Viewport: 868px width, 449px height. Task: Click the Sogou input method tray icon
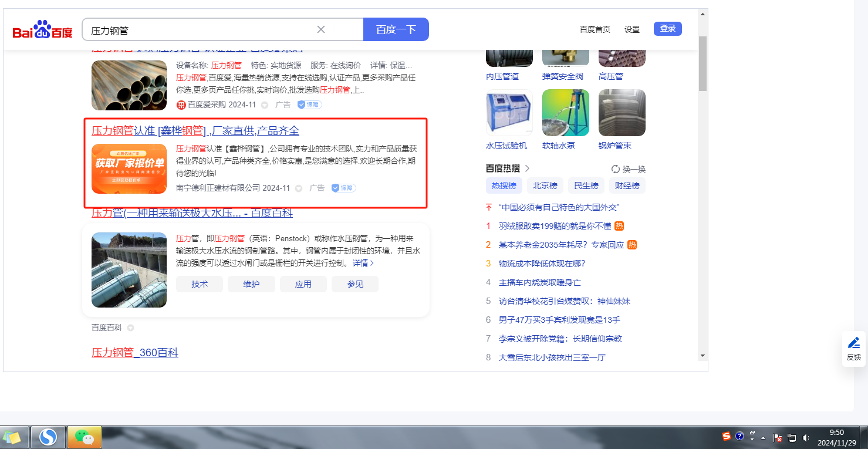pos(727,436)
